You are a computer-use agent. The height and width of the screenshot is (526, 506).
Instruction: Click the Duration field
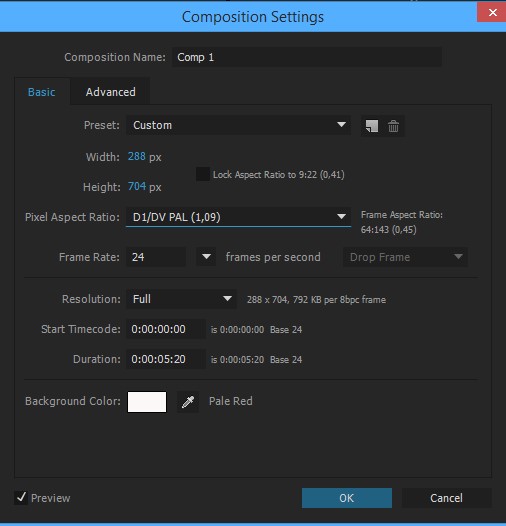(x=166, y=359)
